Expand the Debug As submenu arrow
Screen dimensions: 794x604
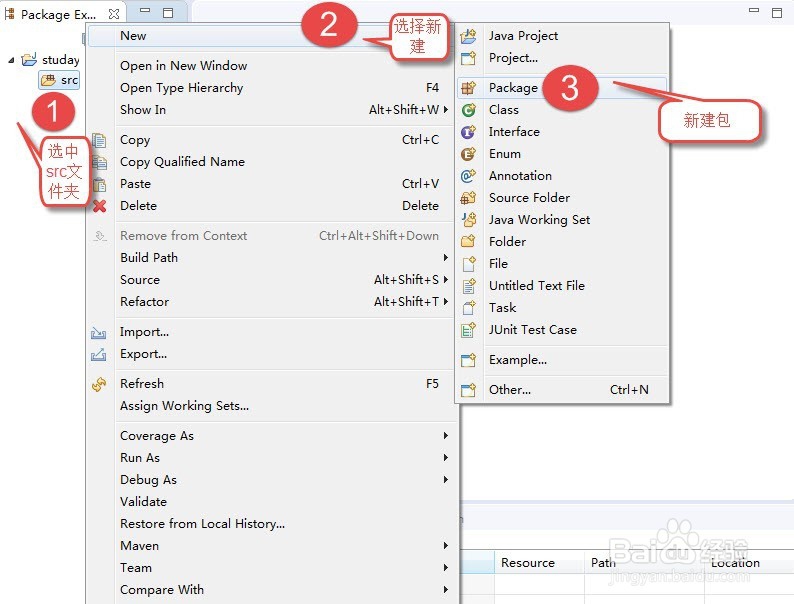pyautogui.click(x=446, y=479)
